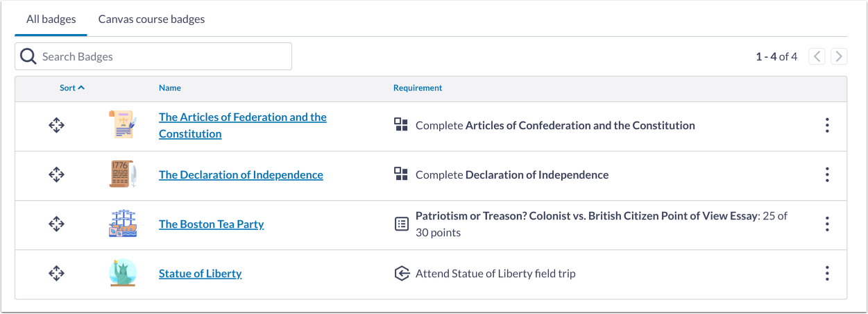Sort badges using the Sort column header
The image size is (868, 314).
coord(71,88)
